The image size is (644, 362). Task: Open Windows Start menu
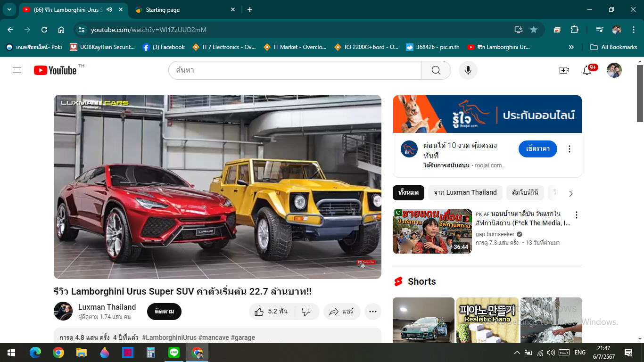click(11, 353)
